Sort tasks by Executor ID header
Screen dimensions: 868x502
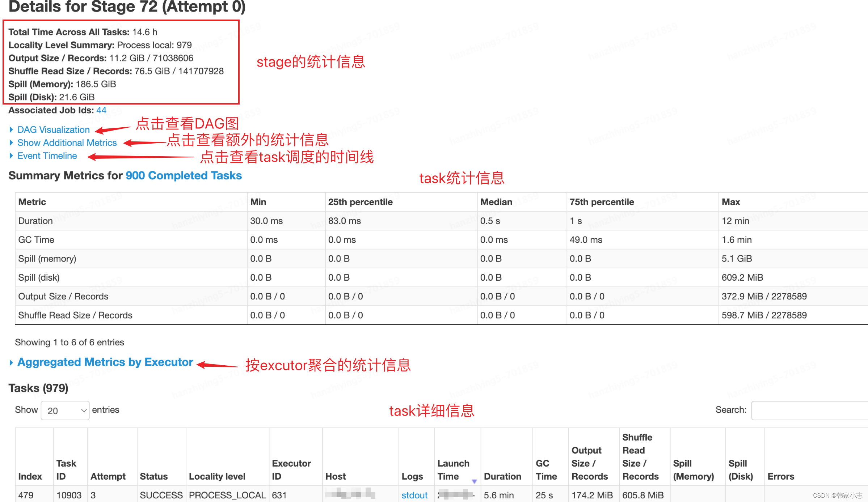[291, 469]
